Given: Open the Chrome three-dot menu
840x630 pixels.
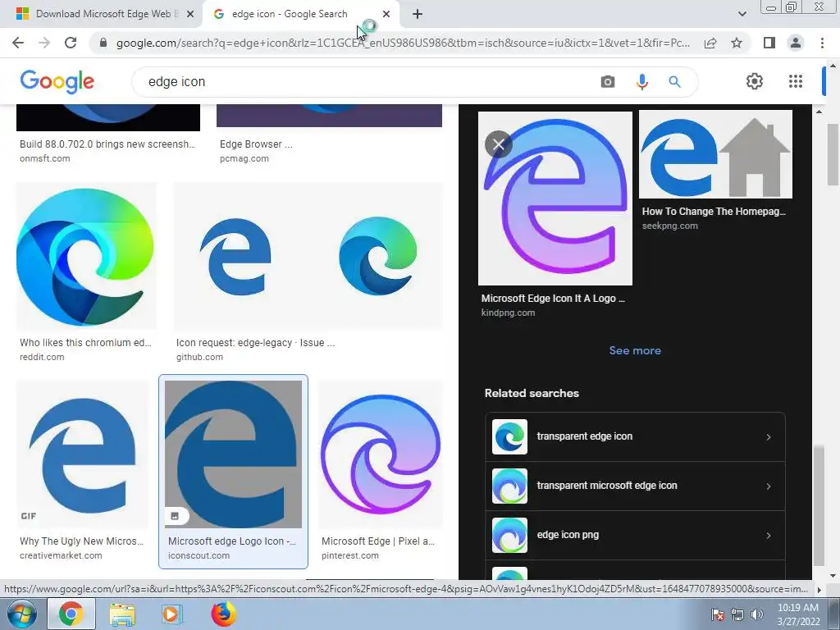Looking at the screenshot, I should 822,43.
